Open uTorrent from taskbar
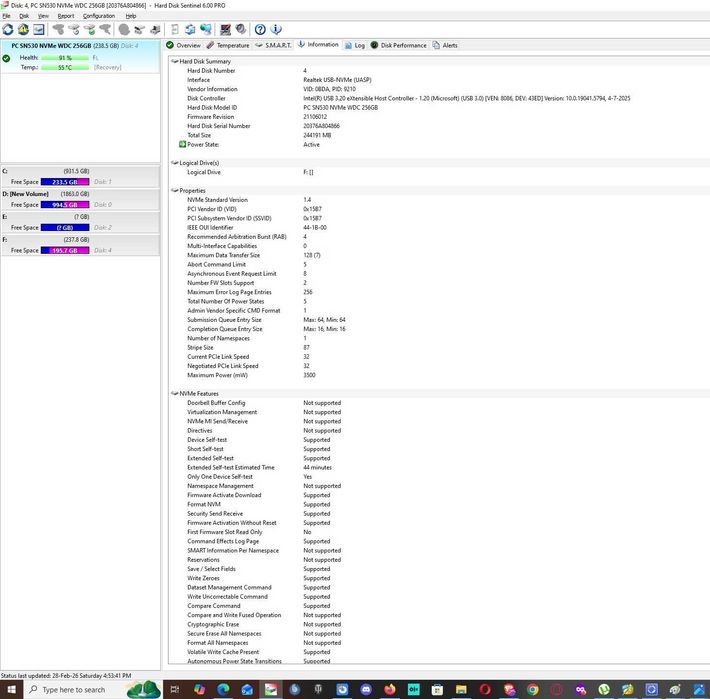Viewport: 710px width, 699px height. coord(604,689)
